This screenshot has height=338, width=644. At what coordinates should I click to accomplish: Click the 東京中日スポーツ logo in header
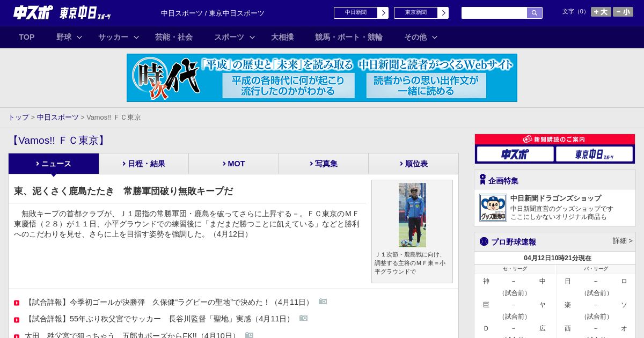85,13
